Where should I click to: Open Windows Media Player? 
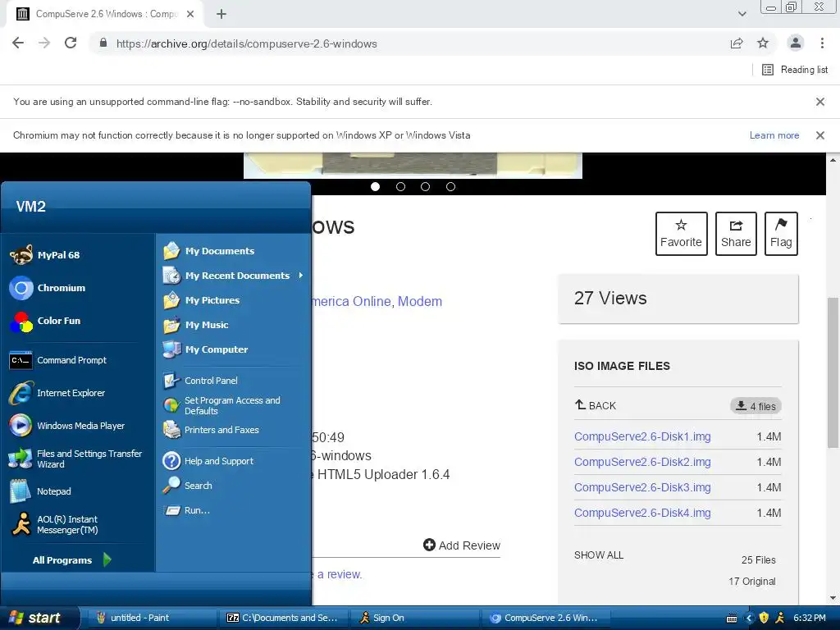point(67,426)
